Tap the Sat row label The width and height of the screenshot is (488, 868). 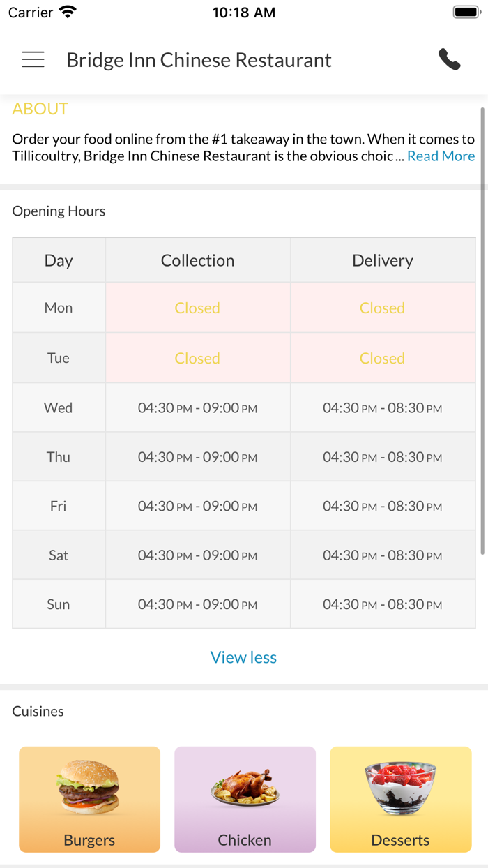pos(59,555)
